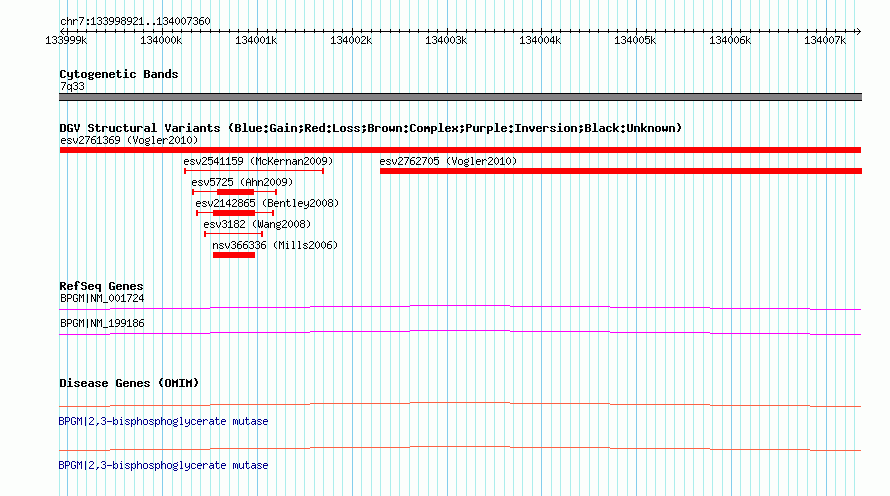This screenshot has width=890, height=496.
Task: Click the chr7:133998921..134007360 region label
Action: click(135, 22)
